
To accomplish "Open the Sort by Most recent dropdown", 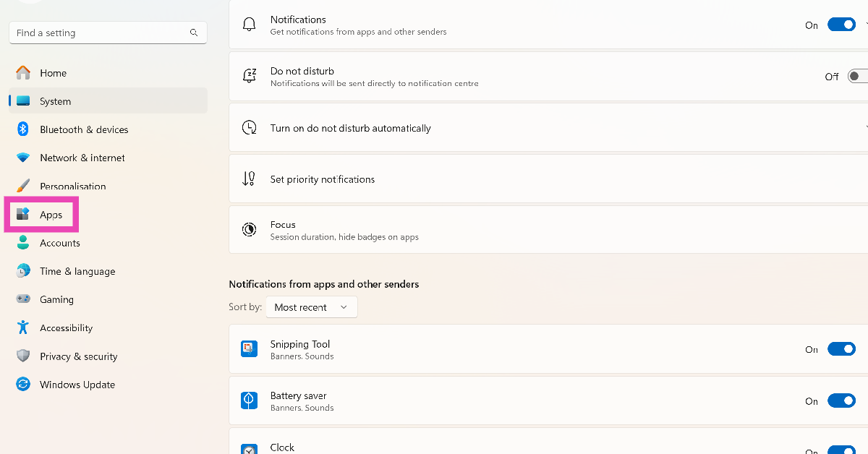I will point(311,307).
